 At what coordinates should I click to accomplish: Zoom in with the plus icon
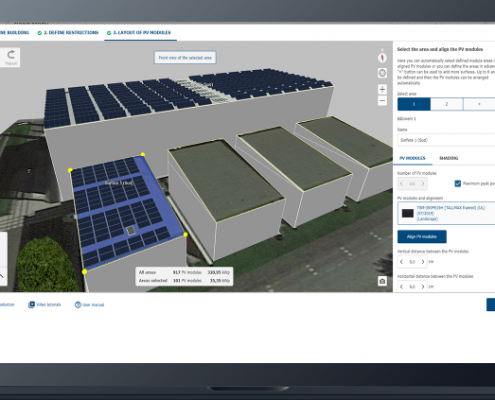382,89
